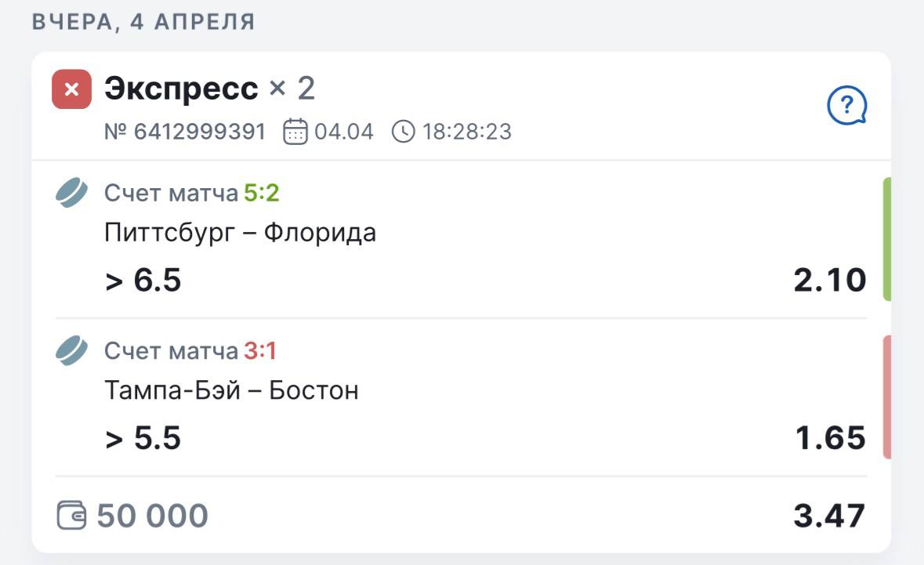924x565 pixels.
Task: Click the wallet icon beside 50 000
Action: [x=72, y=515]
